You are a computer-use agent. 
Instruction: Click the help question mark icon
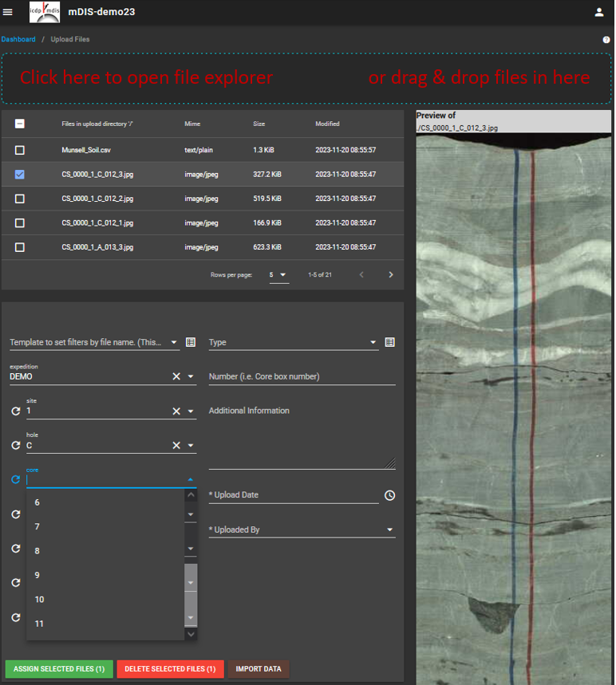pos(606,39)
